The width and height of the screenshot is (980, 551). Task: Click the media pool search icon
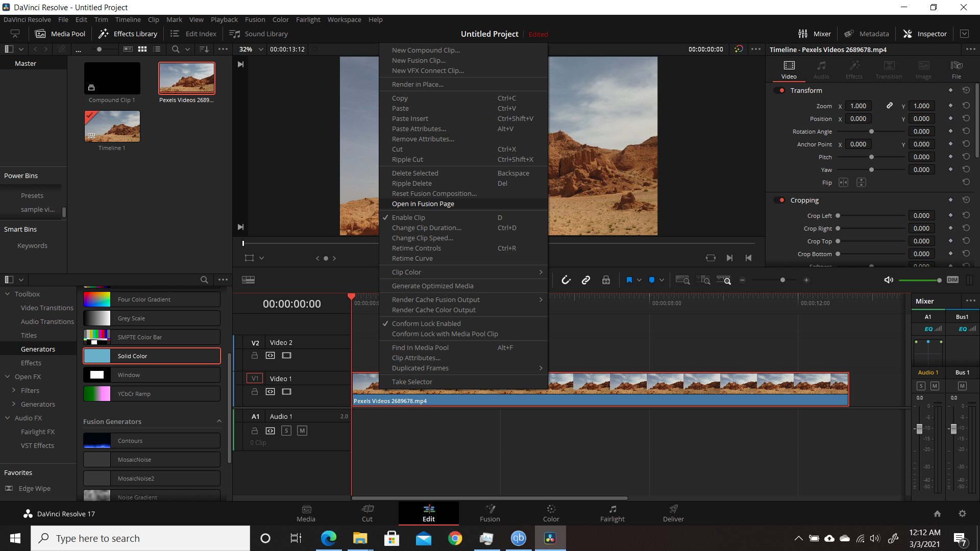point(176,49)
